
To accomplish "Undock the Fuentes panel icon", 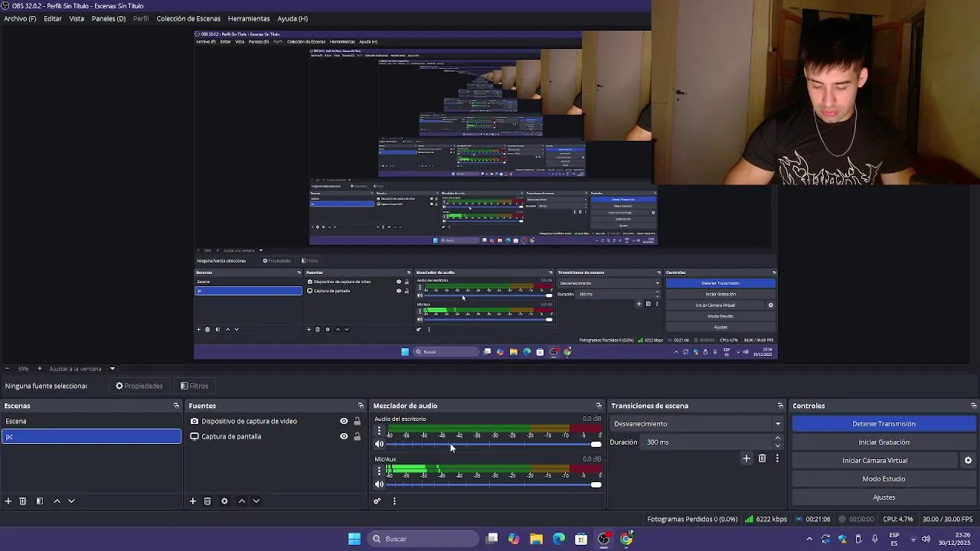I will [361, 406].
